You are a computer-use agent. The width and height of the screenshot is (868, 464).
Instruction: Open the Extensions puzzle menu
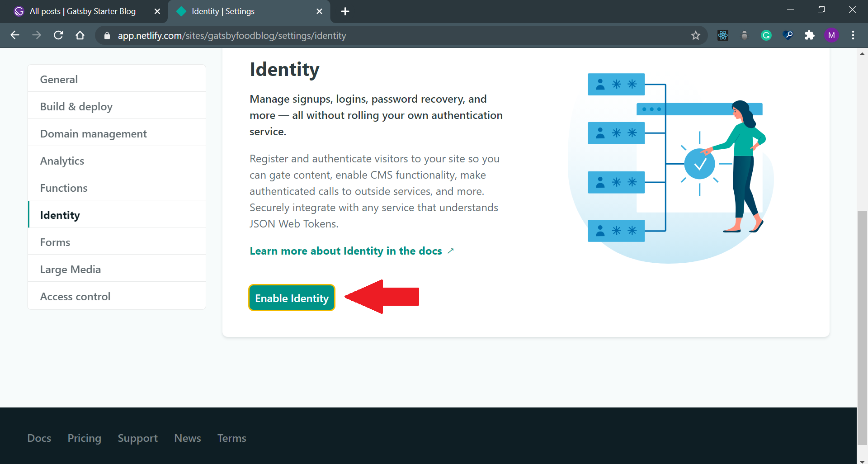pos(810,35)
